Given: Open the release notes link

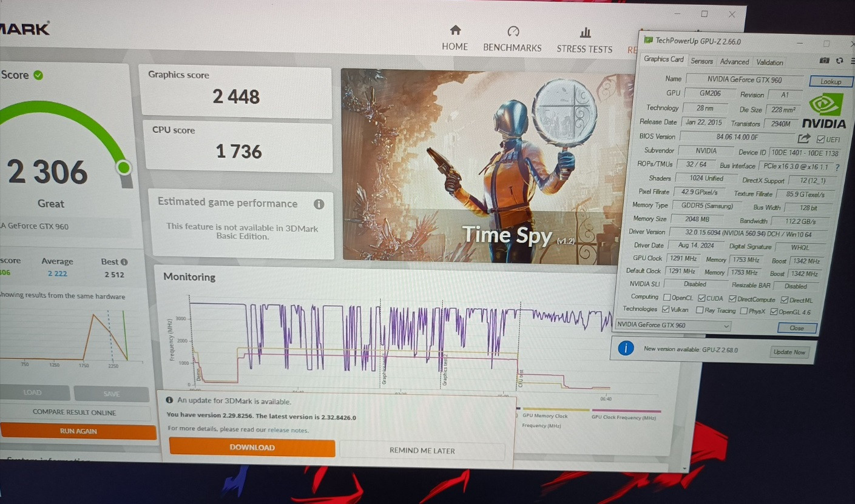Looking at the screenshot, I should tap(288, 430).
